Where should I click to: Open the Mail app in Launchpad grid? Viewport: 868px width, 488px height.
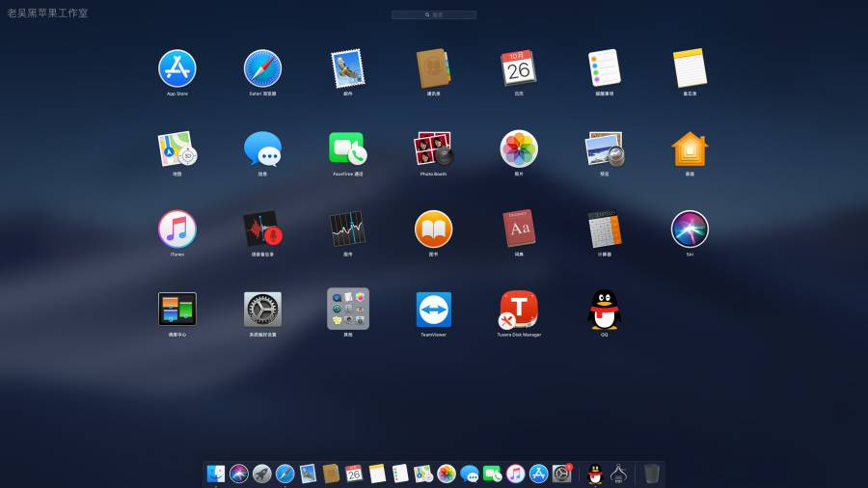coord(347,68)
